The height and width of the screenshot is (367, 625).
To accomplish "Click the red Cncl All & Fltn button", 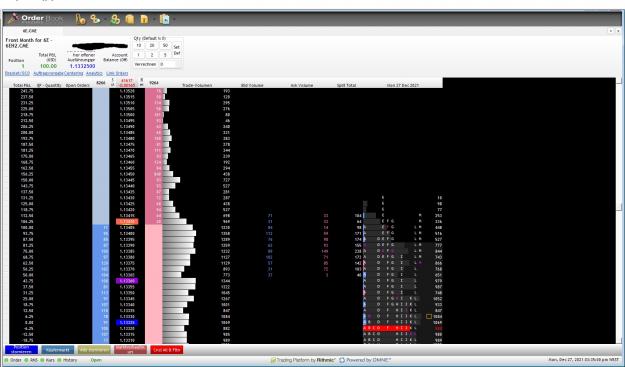I will click(x=167, y=350).
